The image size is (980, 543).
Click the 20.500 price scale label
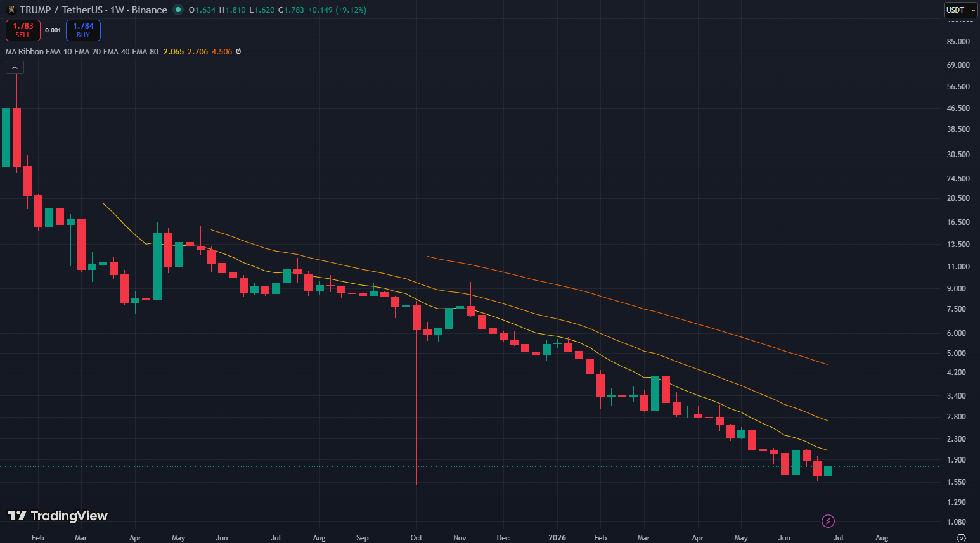[958, 198]
